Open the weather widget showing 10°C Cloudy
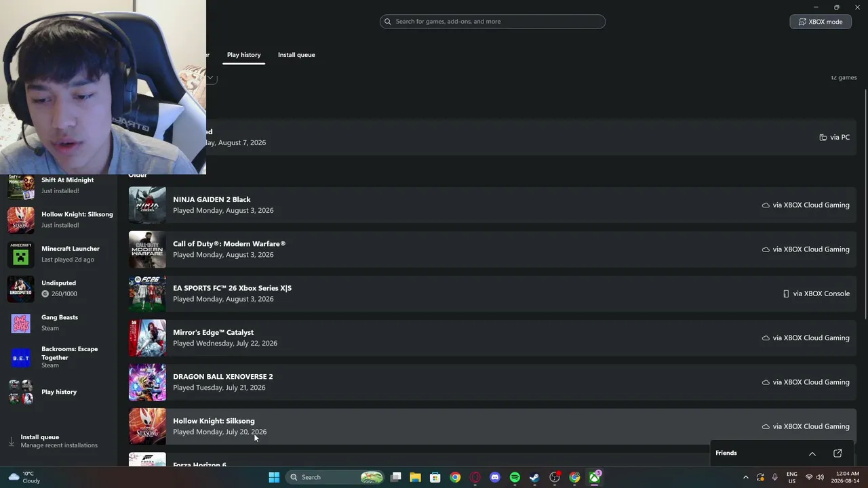The width and height of the screenshot is (868, 488). coord(24,477)
